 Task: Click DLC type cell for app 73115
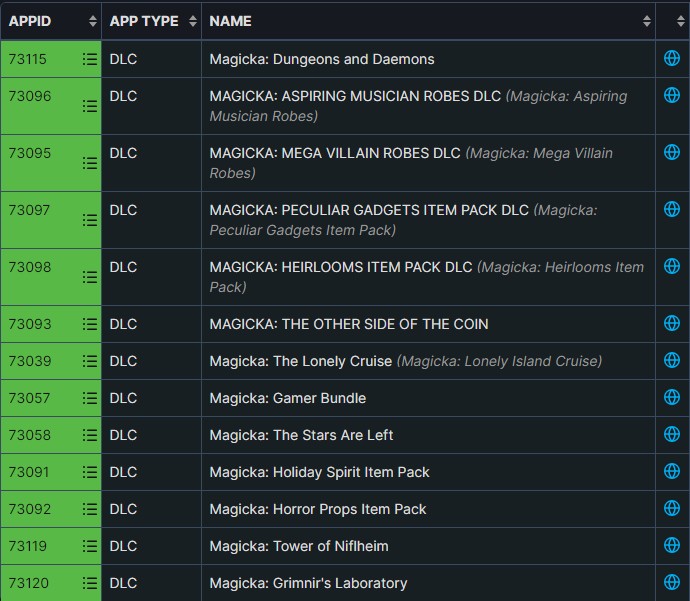click(x=151, y=59)
